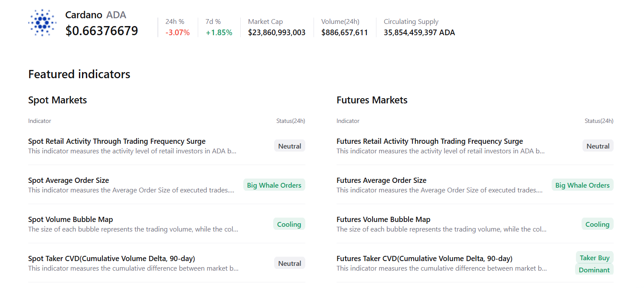This screenshot has height=288, width=644.
Task: Open Spot Volume Bubble Map indicator
Action: pyautogui.click(x=70, y=219)
